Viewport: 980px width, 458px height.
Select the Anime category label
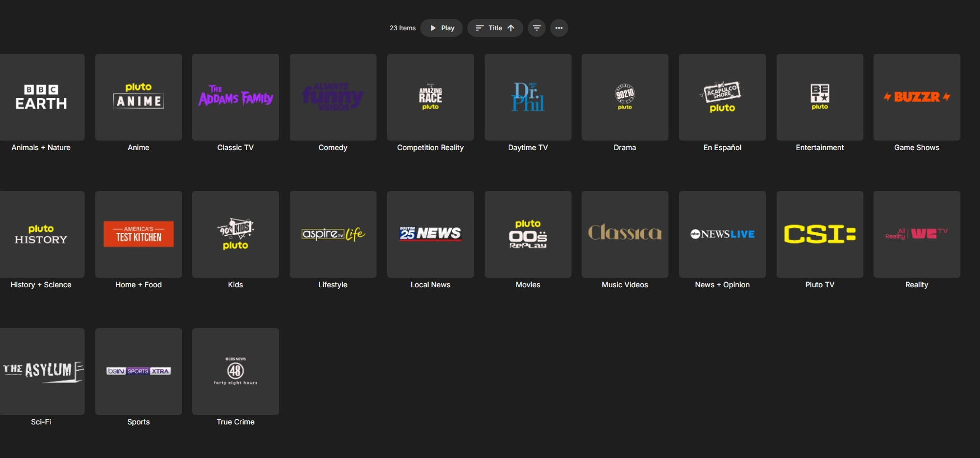tap(138, 148)
